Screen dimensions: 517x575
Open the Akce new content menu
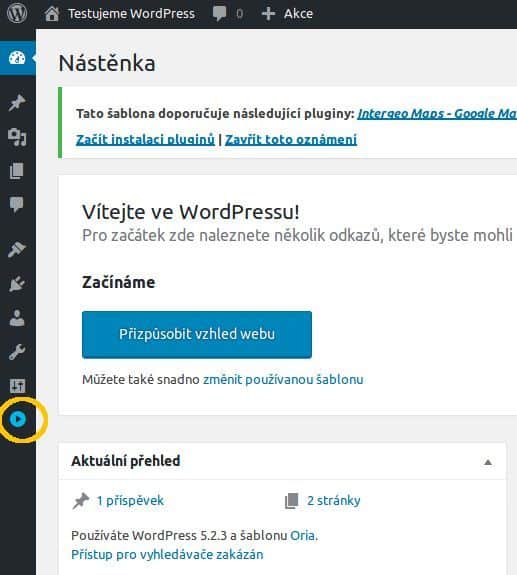coord(287,14)
